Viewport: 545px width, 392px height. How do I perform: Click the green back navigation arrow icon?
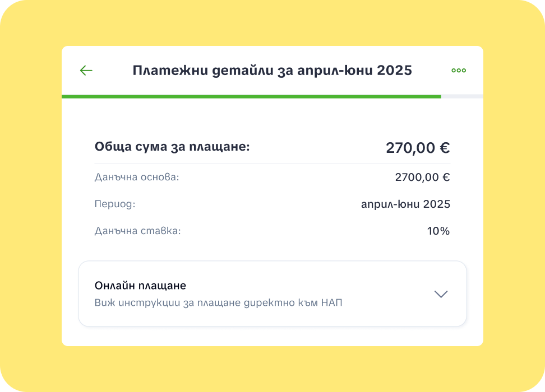point(86,70)
